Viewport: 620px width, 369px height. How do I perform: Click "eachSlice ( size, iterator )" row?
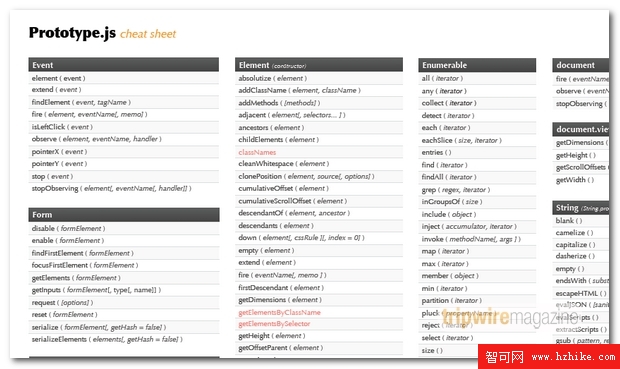pyautogui.click(x=477, y=140)
